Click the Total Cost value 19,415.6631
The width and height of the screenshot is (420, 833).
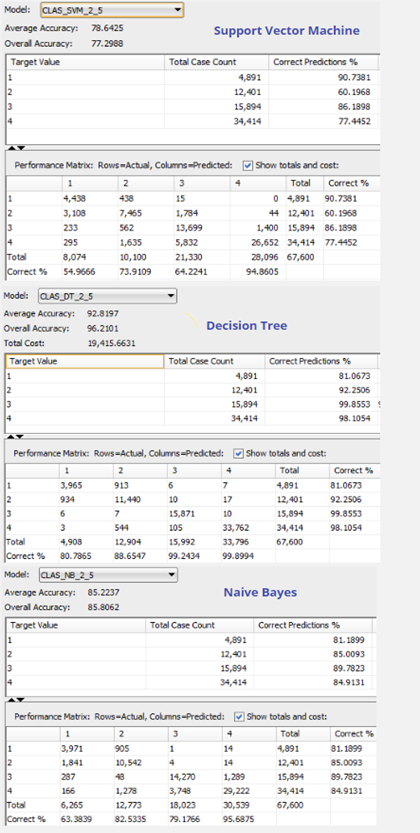tap(112, 343)
